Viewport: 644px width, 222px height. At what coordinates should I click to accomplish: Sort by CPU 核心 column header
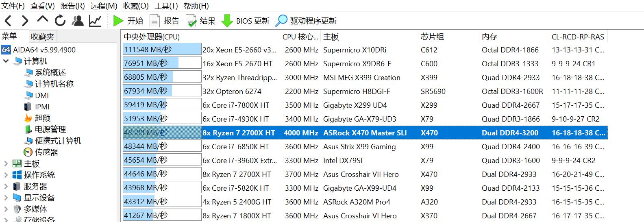(300, 37)
